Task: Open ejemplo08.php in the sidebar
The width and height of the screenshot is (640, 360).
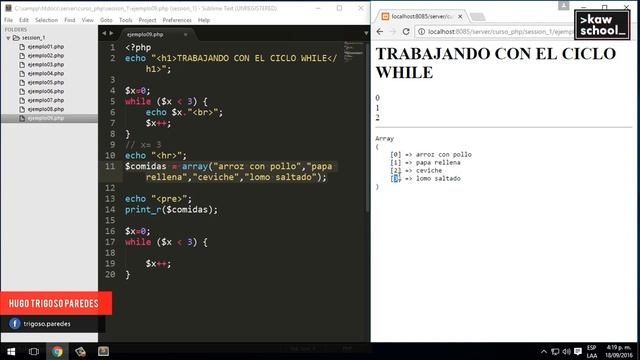Action: click(x=46, y=109)
